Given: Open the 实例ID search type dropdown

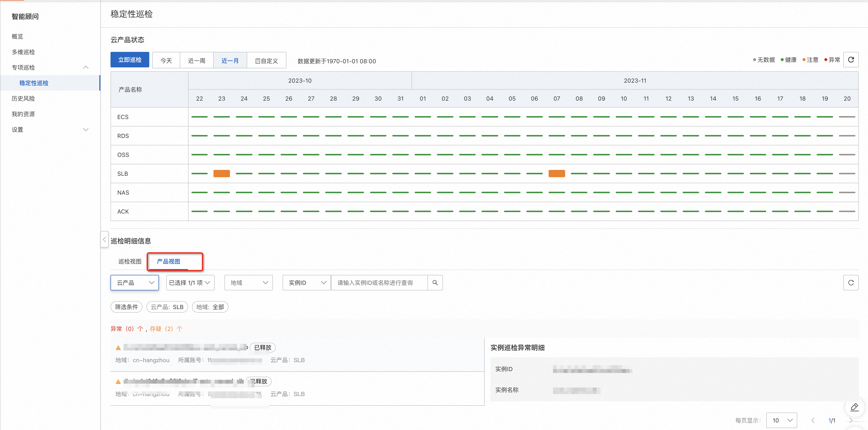Looking at the screenshot, I should [307, 282].
